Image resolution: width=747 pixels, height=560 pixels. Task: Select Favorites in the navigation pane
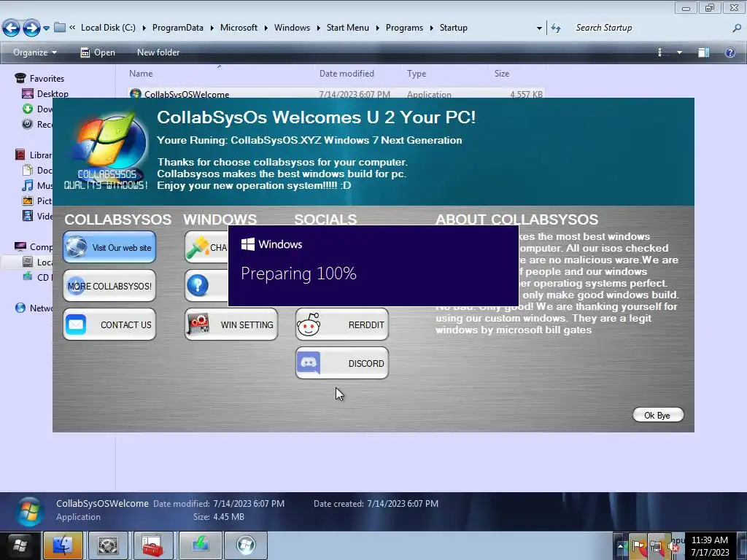(47, 78)
